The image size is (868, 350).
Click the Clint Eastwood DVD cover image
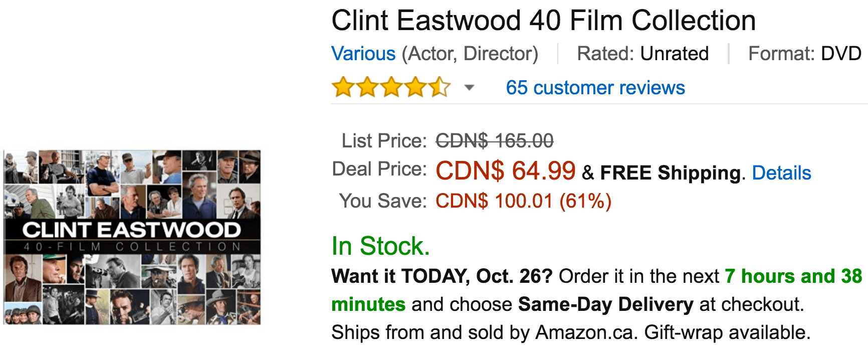tap(132, 237)
